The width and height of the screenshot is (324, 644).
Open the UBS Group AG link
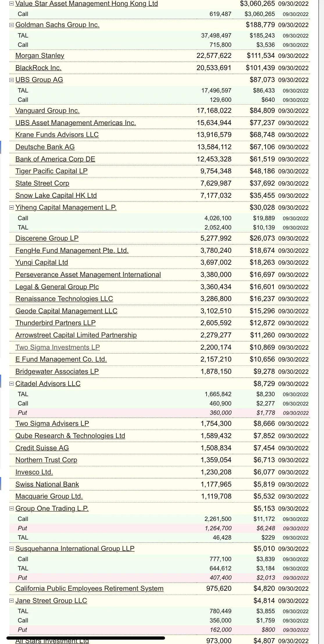coord(39,80)
